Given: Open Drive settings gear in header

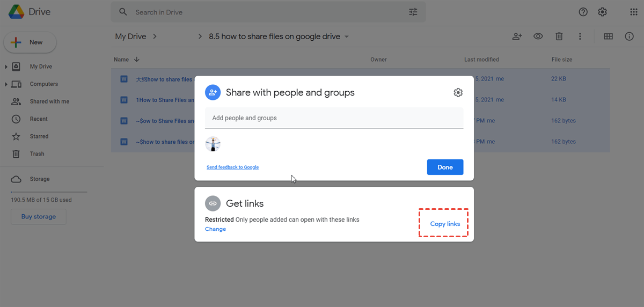Looking at the screenshot, I should 603,12.
